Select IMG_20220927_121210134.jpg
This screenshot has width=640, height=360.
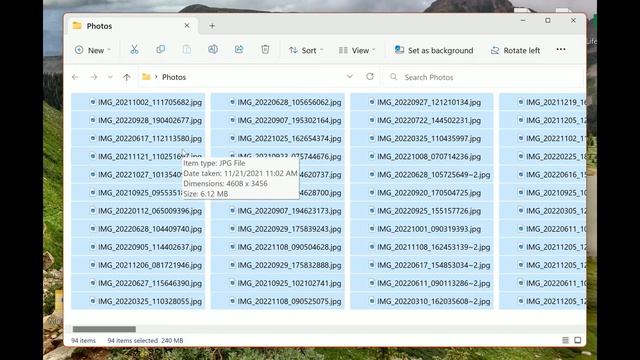point(422,102)
